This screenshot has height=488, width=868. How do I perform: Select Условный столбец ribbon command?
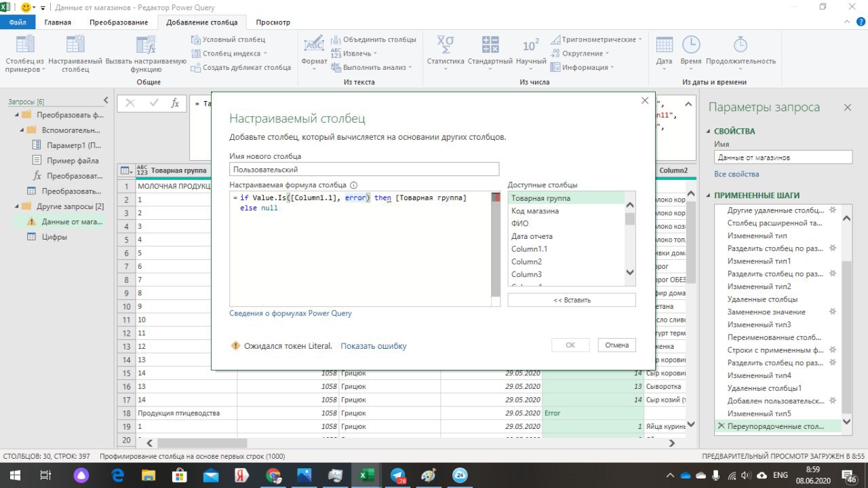click(x=229, y=39)
